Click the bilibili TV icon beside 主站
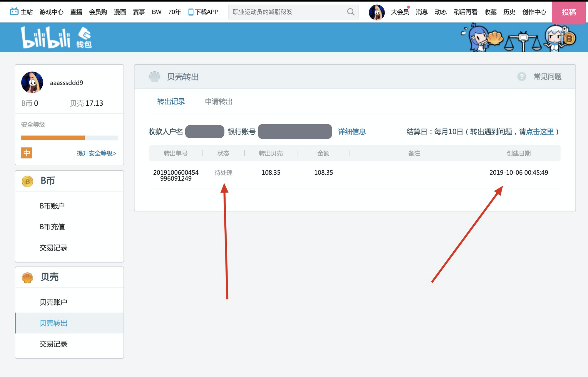Image resolution: width=588 pixels, height=377 pixels. 14,12
